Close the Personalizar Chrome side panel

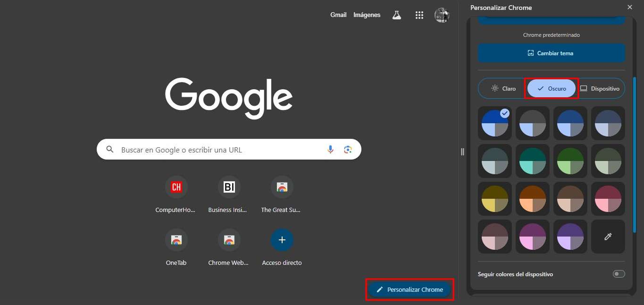point(630,7)
